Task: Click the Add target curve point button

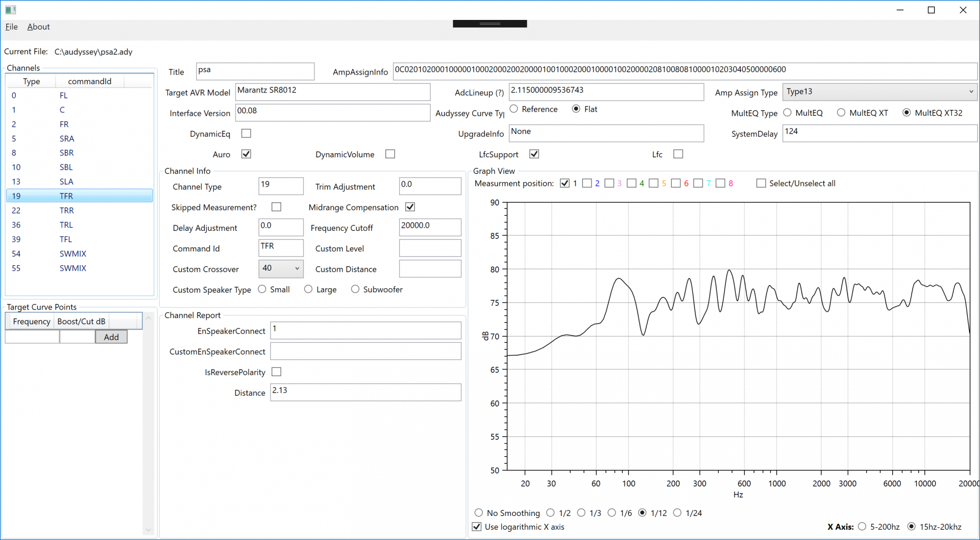Action: point(111,337)
